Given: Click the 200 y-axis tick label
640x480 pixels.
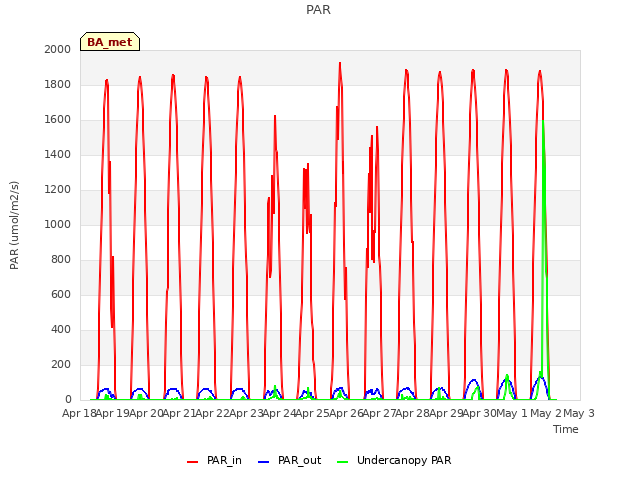Looking at the screenshot, I should (61, 364).
